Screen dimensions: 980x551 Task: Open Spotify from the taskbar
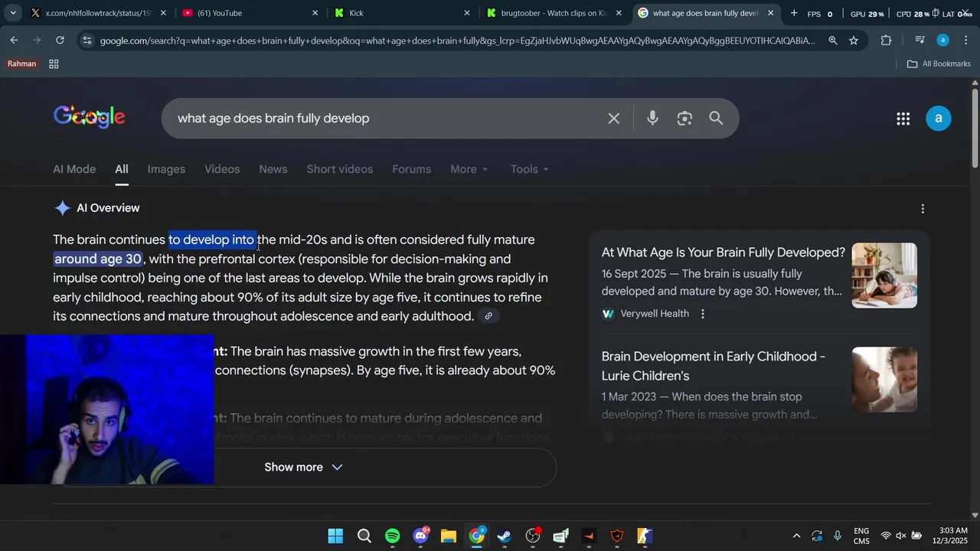[392, 536]
